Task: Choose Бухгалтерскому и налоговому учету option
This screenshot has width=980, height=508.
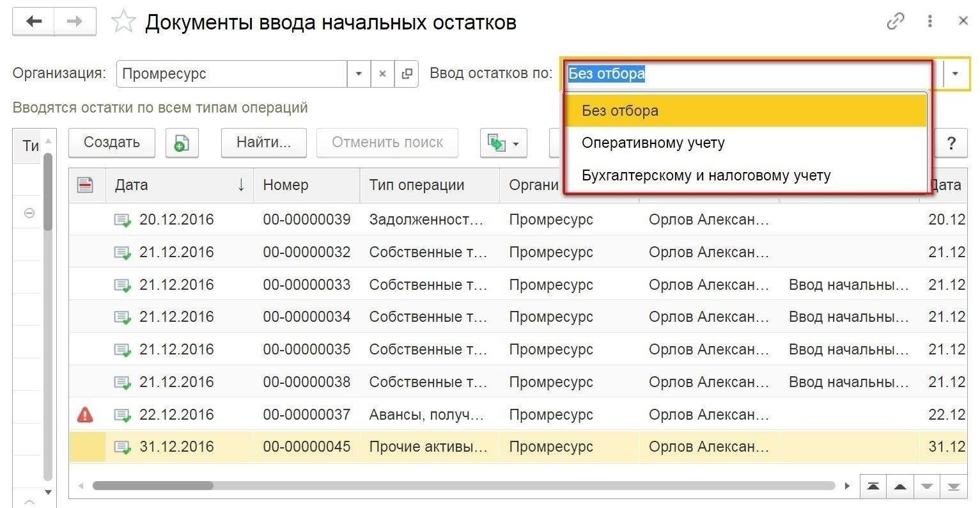Action: tap(706, 175)
